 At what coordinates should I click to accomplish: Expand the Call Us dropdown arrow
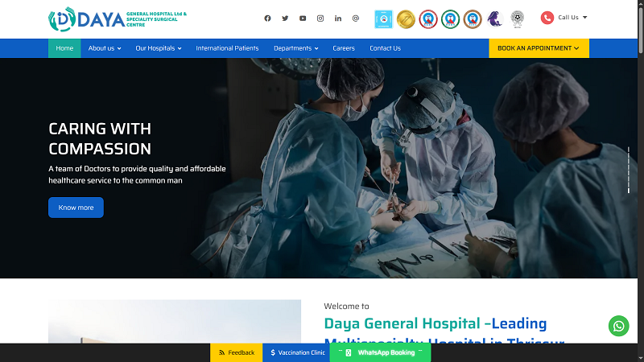tap(585, 17)
